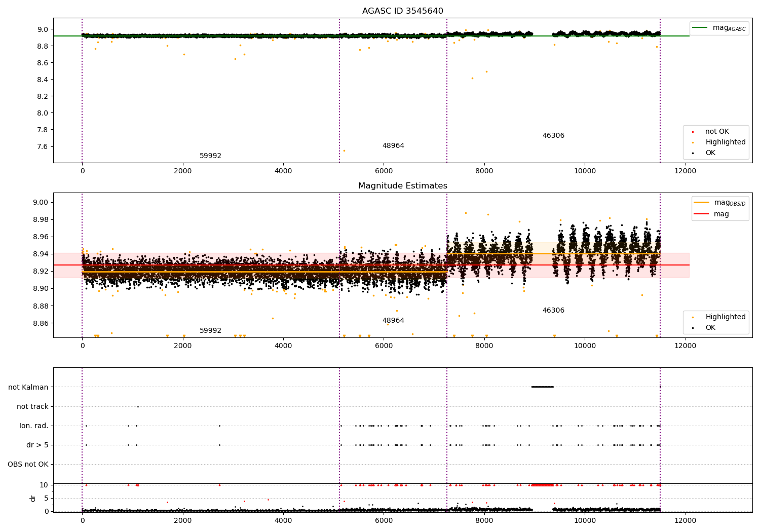This screenshot has height=532, width=760.
Task: Click the 'Magnitude Estimates' plot title
Action: click(x=402, y=186)
